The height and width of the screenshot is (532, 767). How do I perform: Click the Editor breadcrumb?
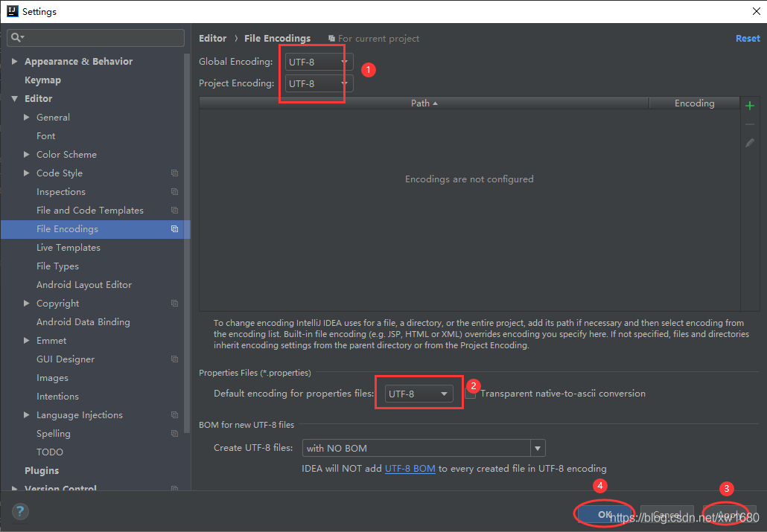(213, 38)
